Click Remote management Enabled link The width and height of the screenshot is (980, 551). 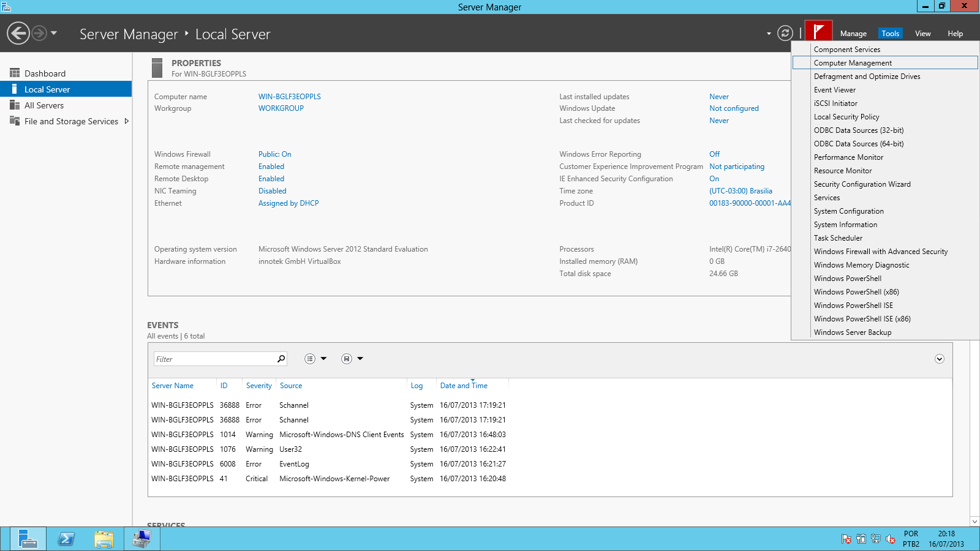[x=271, y=167]
